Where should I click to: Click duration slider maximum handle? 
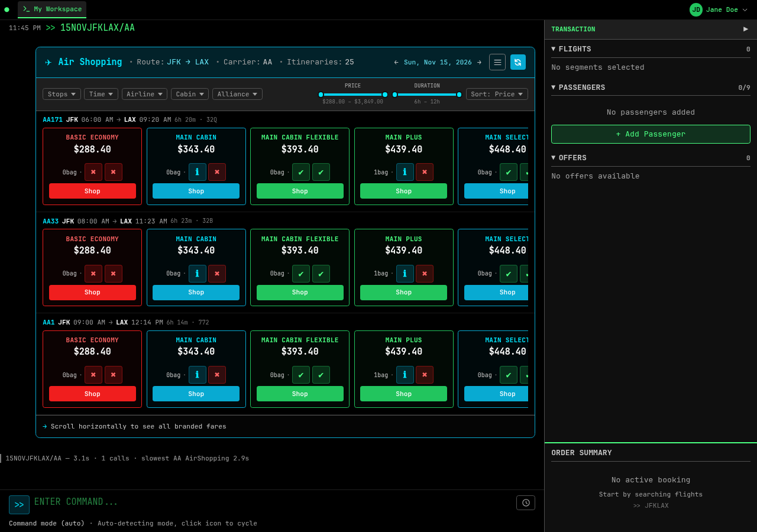[459, 95]
